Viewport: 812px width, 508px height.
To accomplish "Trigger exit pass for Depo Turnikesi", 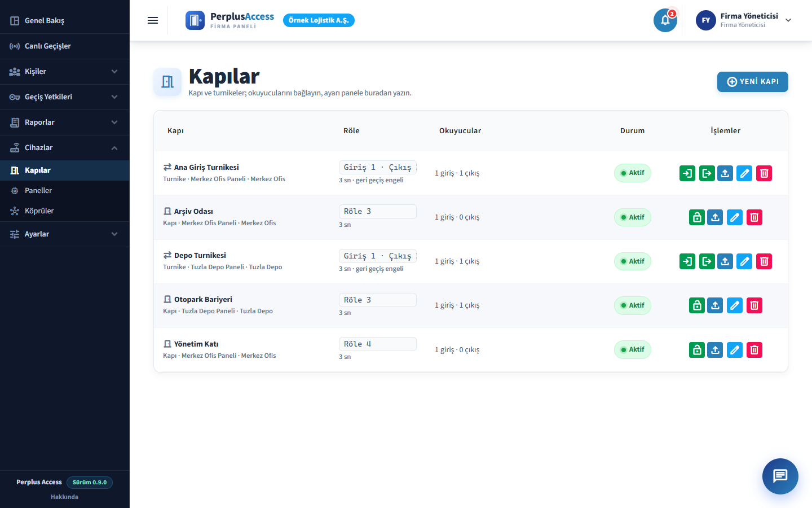I will (707, 261).
